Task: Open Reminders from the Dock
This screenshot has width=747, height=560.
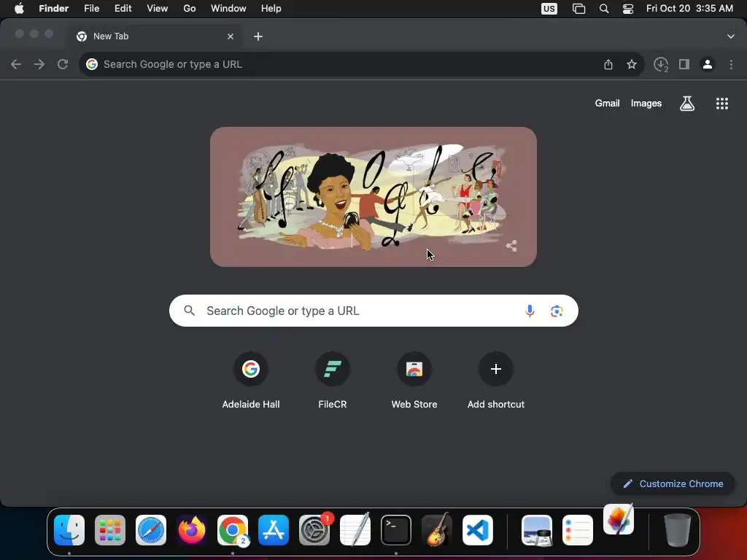Action: pos(578,530)
